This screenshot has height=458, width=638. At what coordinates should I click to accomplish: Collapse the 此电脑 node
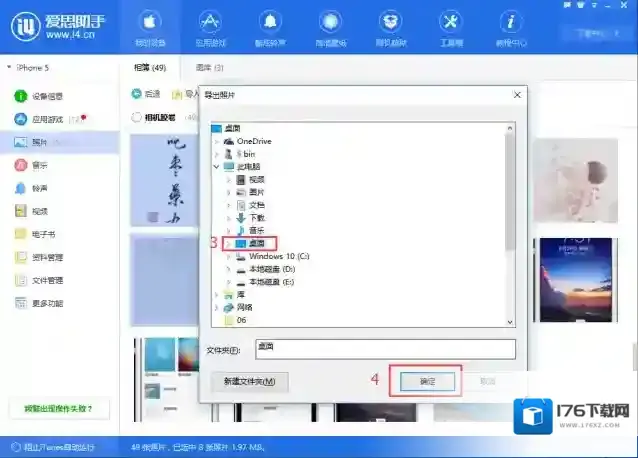point(217,167)
